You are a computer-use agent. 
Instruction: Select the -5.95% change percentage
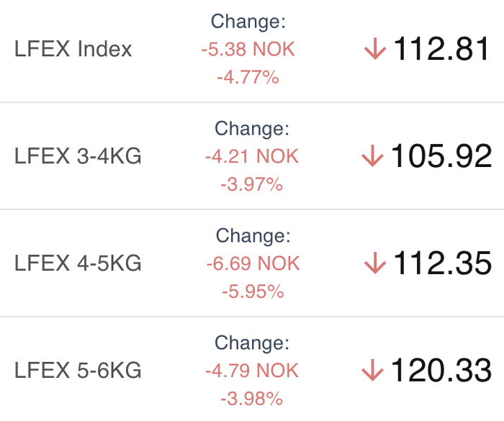253,291
